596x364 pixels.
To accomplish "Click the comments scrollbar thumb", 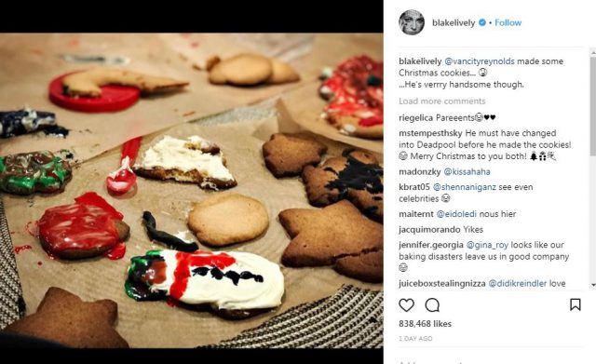I will 593,106.
